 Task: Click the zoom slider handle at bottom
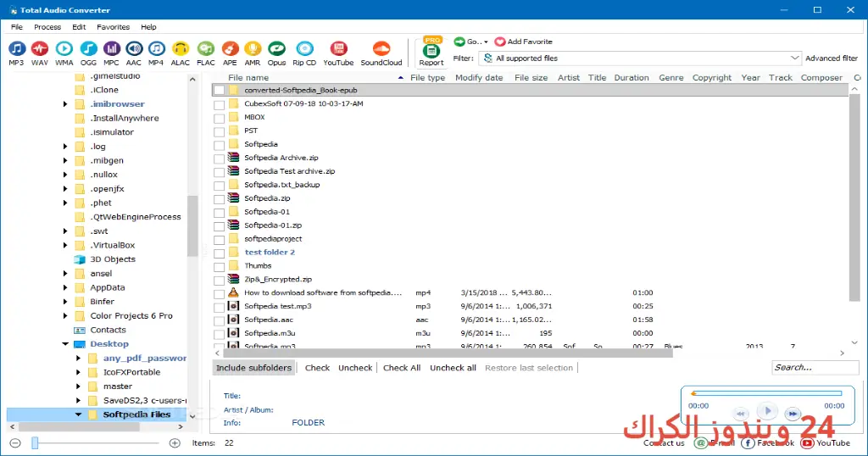pyautogui.click(x=35, y=442)
